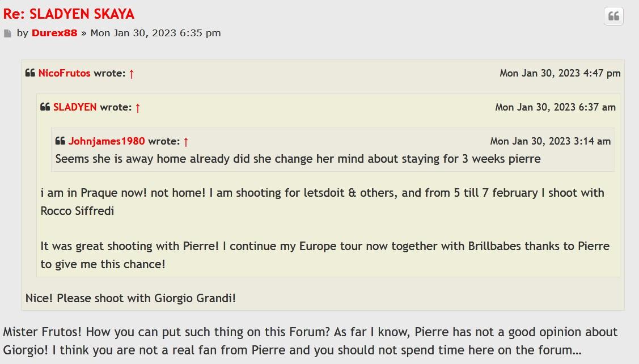View the Johnjames1980 profile
639x364 pixels.
(x=107, y=141)
